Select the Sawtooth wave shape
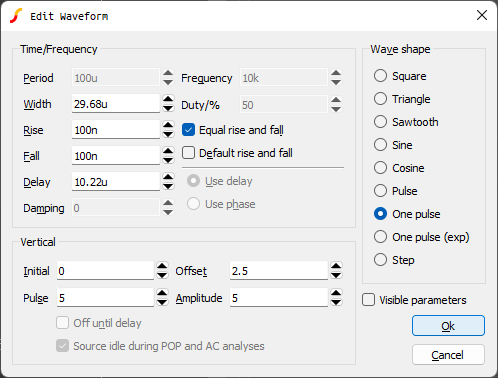Image resolution: width=498 pixels, height=378 pixels. pos(380,122)
